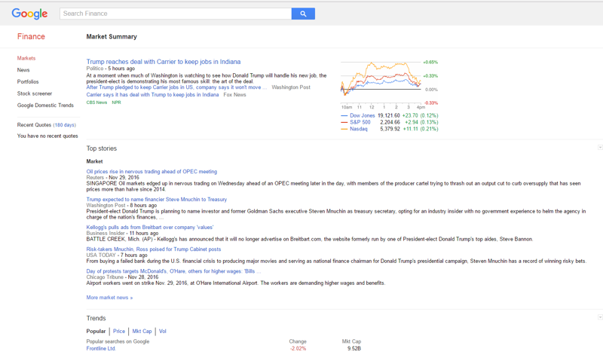The height and width of the screenshot is (364, 603).
Task: Open the S&P 500 index link
Action: click(x=360, y=122)
